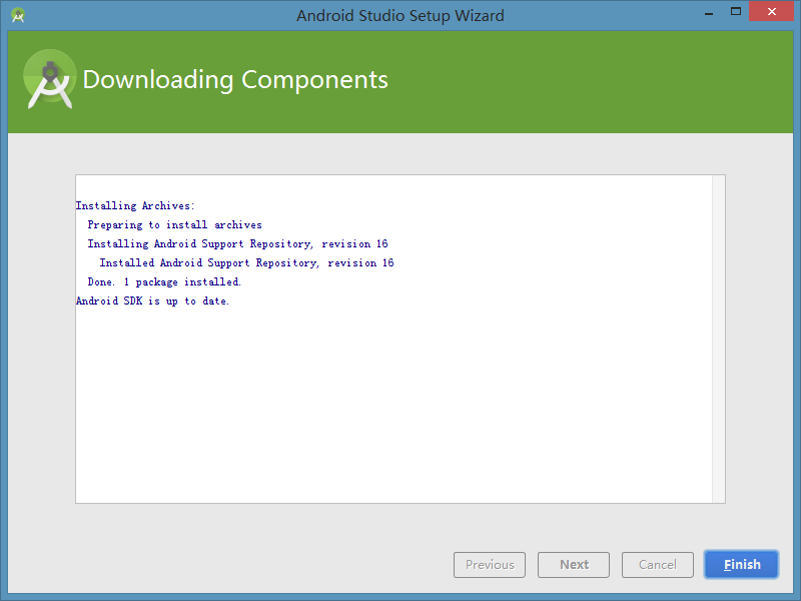Click 'Done. 1 package installed.' line

[x=164, y=282]
